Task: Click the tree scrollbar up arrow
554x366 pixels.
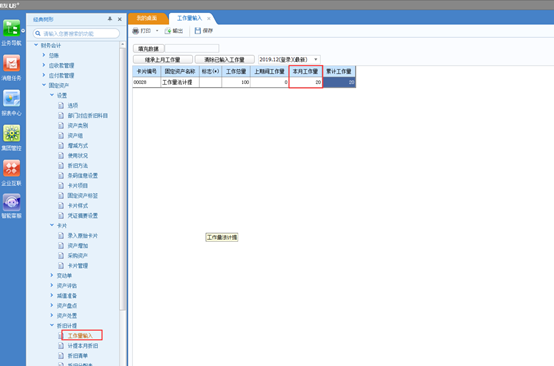Action: tap(123, 45)
